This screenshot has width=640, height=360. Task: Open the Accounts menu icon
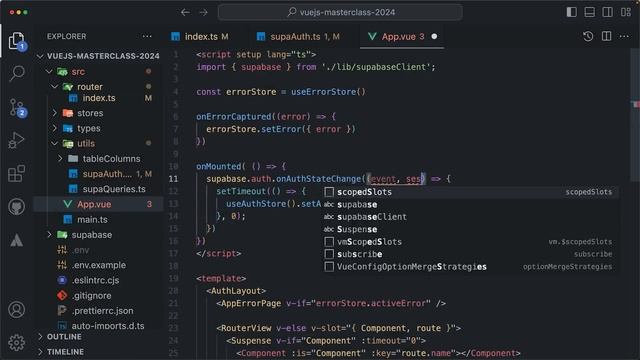(16, 310)
